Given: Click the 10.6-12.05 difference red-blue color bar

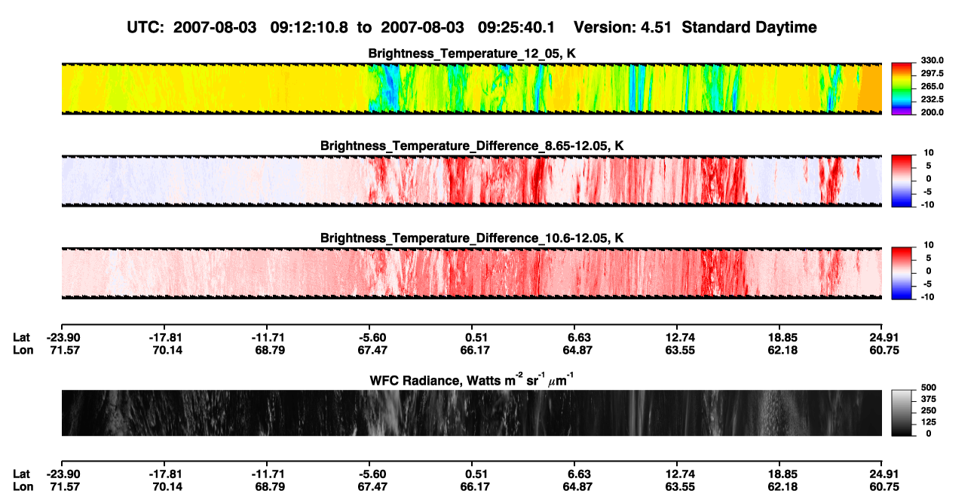Looking at the screenshot, I should 901,274.
